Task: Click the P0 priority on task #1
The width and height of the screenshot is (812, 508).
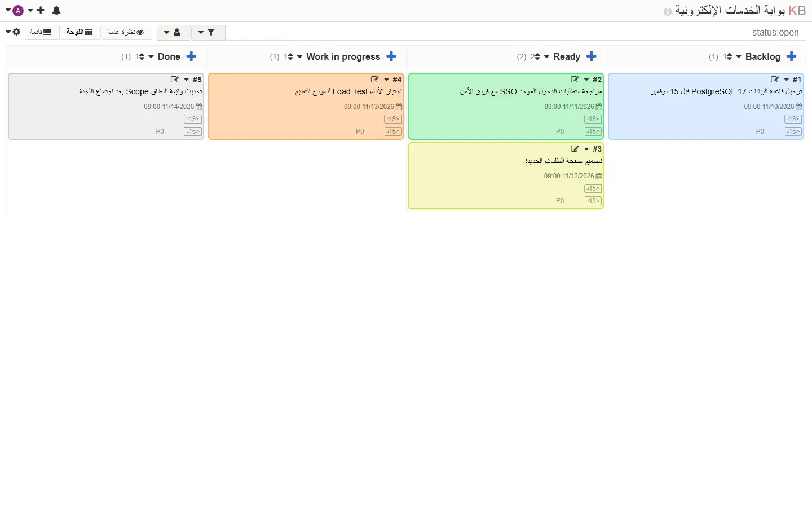Action: click(760, 132)
